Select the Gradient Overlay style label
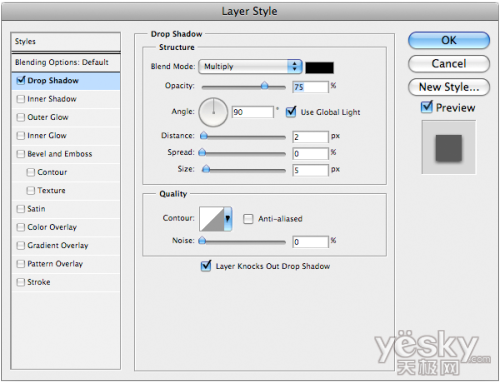The height and width of the screenshot is (383, 500). (x=58, y=246)
